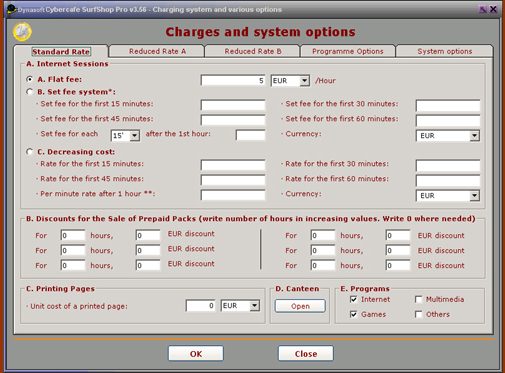Select the C. Decreasing cost radio option

(30, 152)
